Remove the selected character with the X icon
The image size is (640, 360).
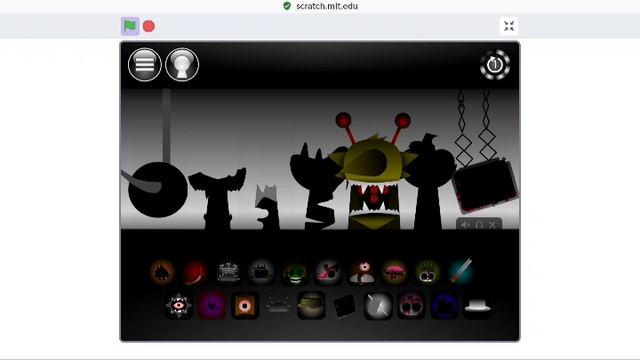tap(493, 225)
